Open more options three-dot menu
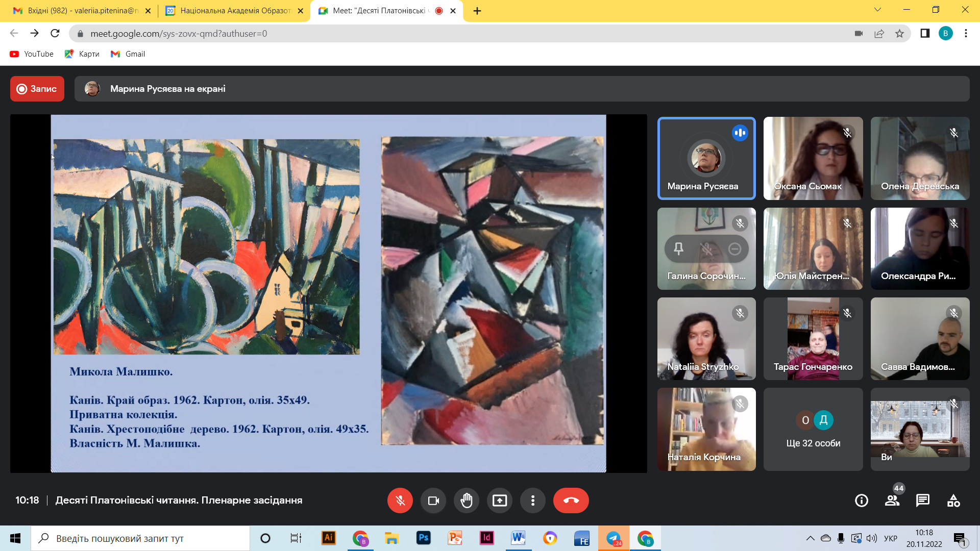 coord(532,500)
